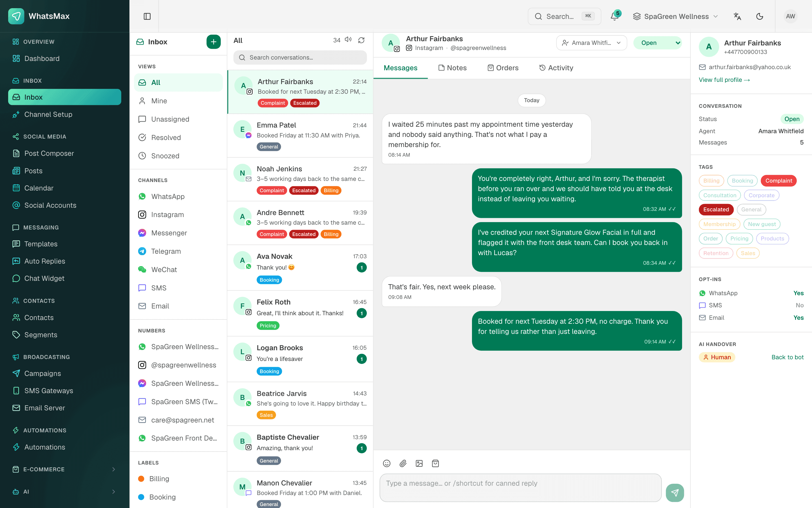Screen dimensions: 812x508
Task: Attach a file with paperclip icon
Action: pyautogui.click(x=403, y=463)
